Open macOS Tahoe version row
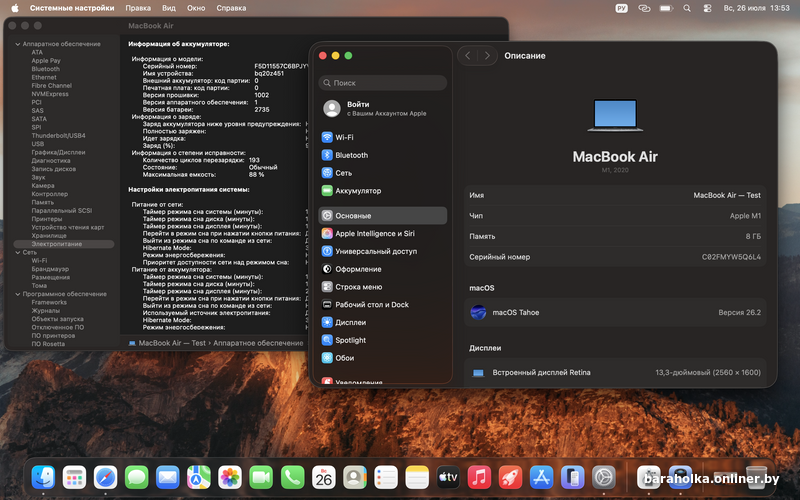This screenshot has width=800, height=500. 615,312
